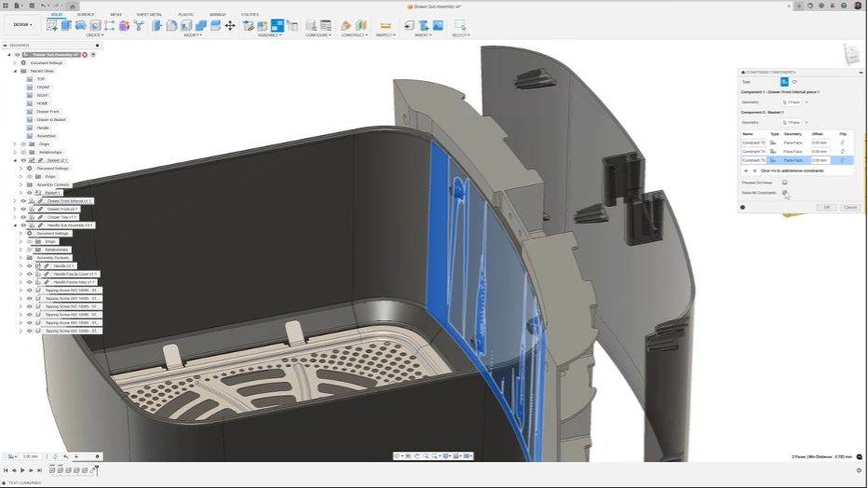Screen dimensions: 868x488
Task: Toggle visibility of Crisper Tray v1:1
Action: coord(23,217)
